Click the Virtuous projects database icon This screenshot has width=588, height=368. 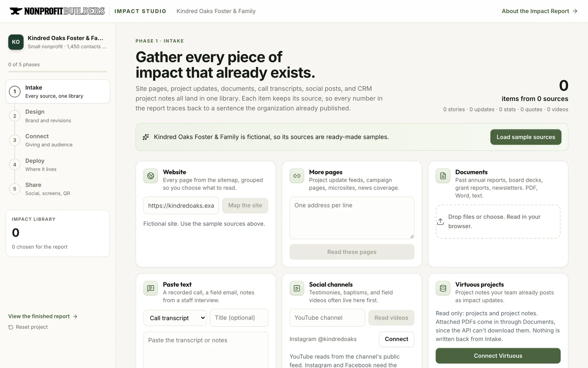443,289
